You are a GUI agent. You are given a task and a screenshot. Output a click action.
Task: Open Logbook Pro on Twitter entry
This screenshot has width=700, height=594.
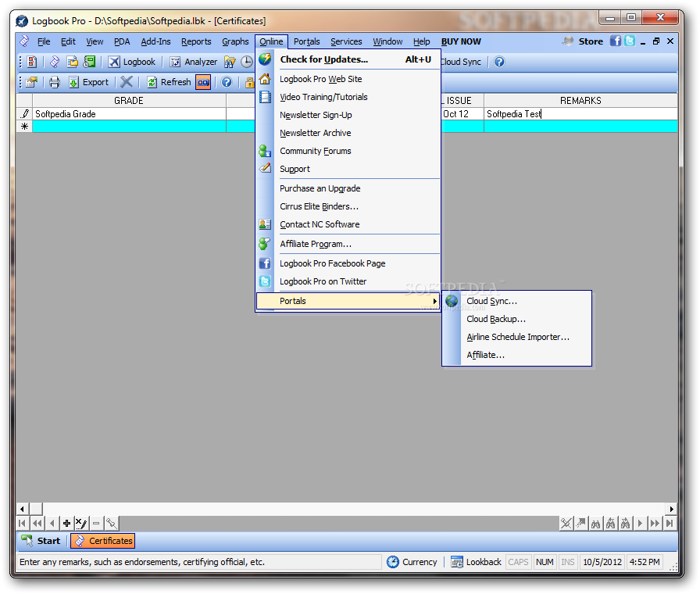(x=348, y=281)
